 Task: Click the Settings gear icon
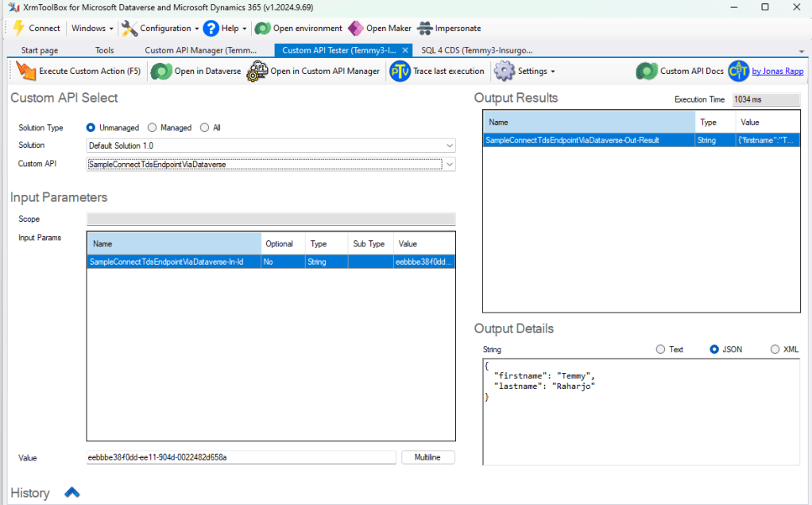pyautogui.click(x=505, y=71)
